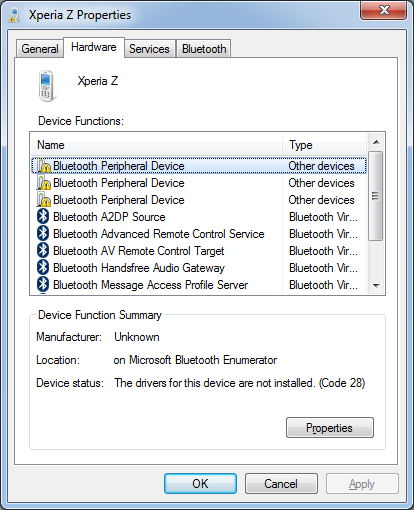The height and width of the screenshot is (510, 414).
Task: Click the device list scrollbar thumb
Action: click(376, 196)
